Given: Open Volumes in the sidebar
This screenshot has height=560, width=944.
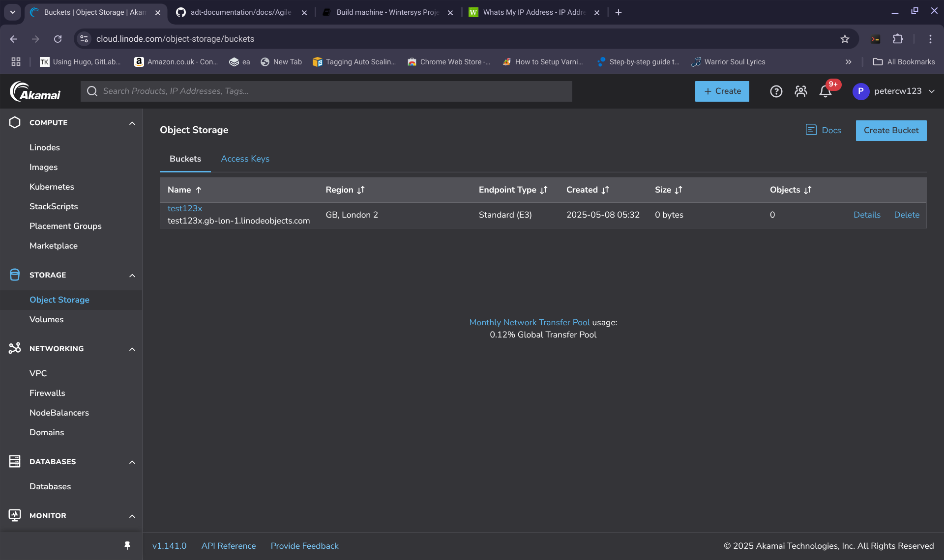Looking at the screenshot, I should coord(46,319).
